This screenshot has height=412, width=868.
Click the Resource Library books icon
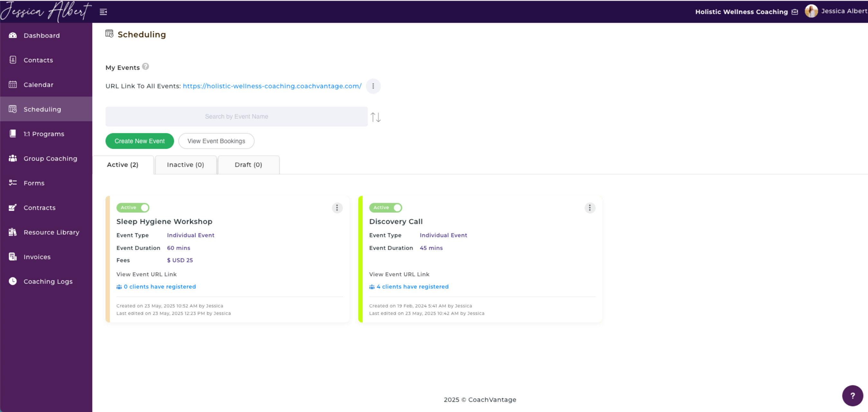coord(13,232)
